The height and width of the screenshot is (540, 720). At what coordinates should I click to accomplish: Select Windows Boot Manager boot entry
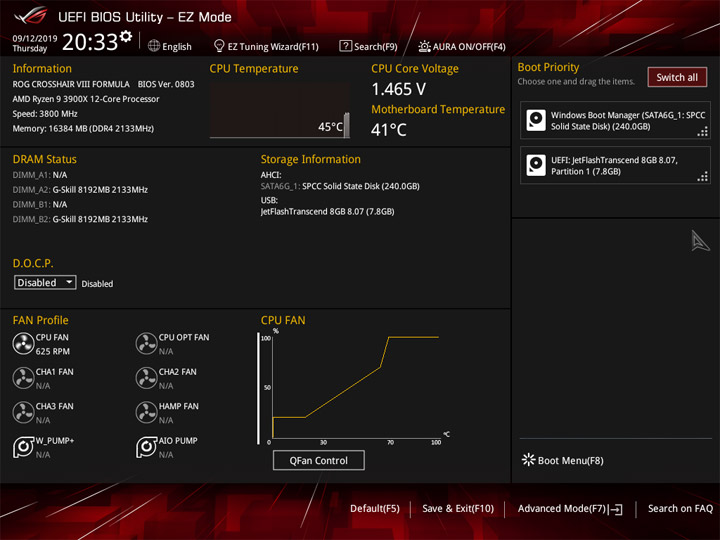coord(615,120)
